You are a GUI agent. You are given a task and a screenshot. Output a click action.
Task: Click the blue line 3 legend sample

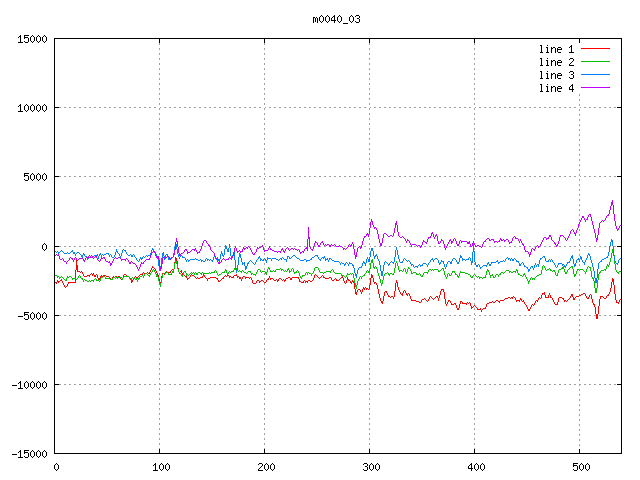pos(596,75)
